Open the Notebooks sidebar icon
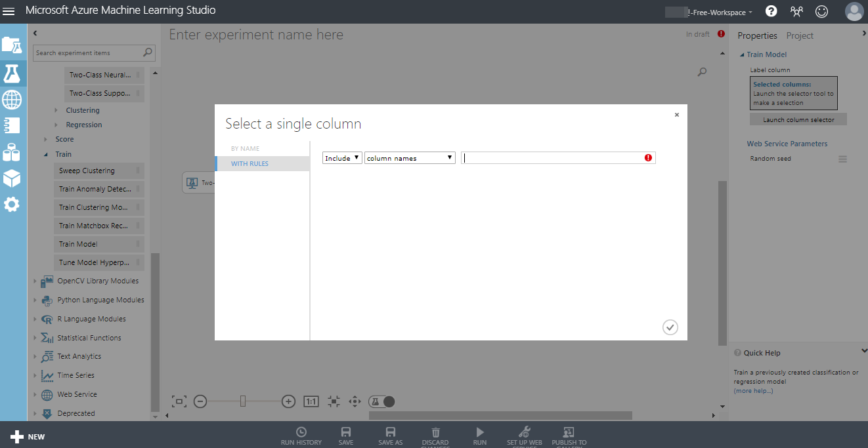 pyautogui.click(x=12, y=125)
